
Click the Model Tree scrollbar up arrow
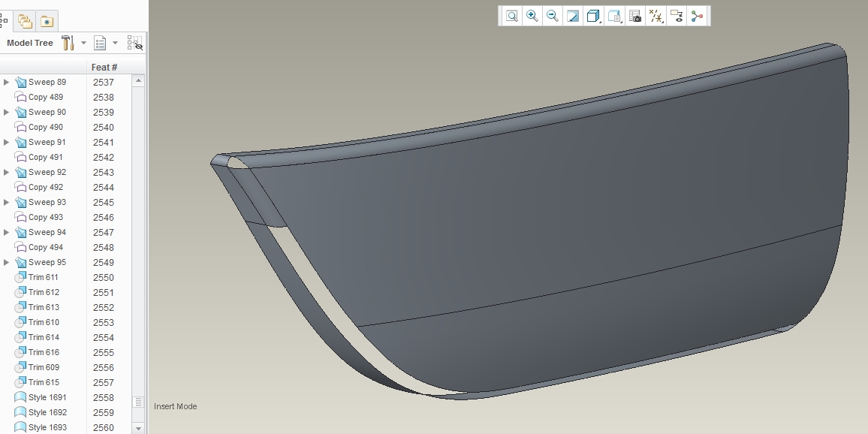click(x=138, y=81)
